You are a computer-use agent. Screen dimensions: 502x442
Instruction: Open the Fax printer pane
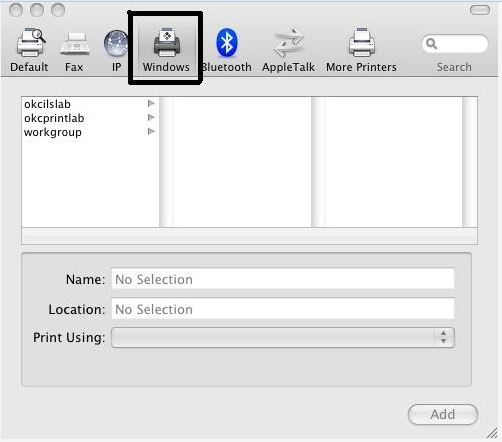[x=75, y=44]
